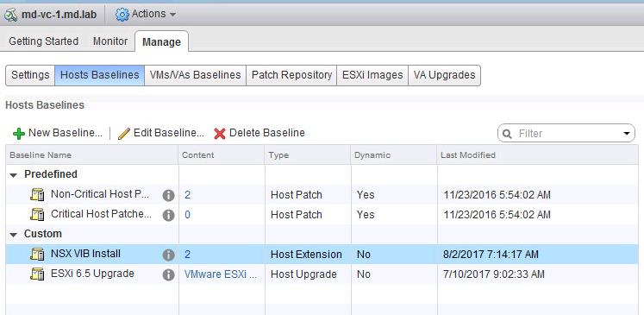
Task: Click the md-vc-1.md.lab server title
Action: tap(59, 15)
